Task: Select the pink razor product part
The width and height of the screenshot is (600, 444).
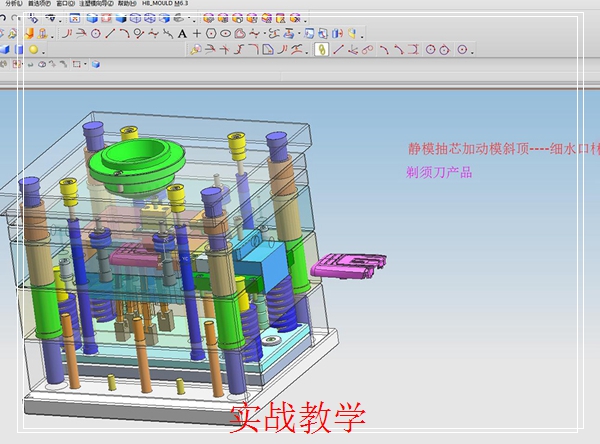Action: pos(348,265)
